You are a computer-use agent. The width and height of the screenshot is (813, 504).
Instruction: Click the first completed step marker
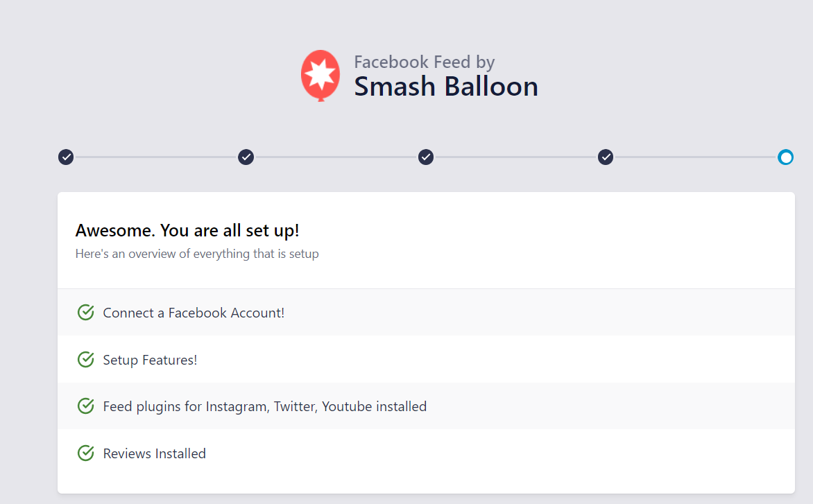coord(66,157)
